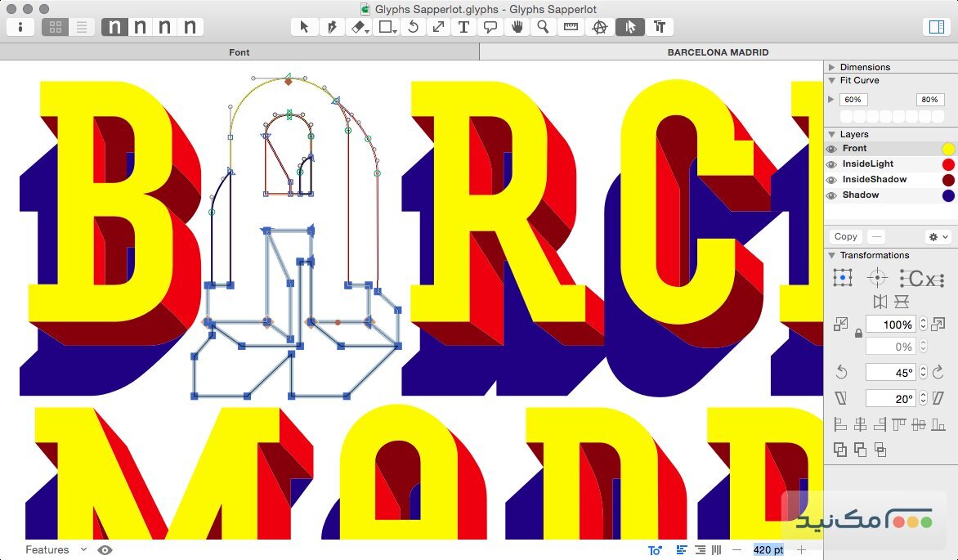Select the Draw (pen) tool

tap(331, 27)
